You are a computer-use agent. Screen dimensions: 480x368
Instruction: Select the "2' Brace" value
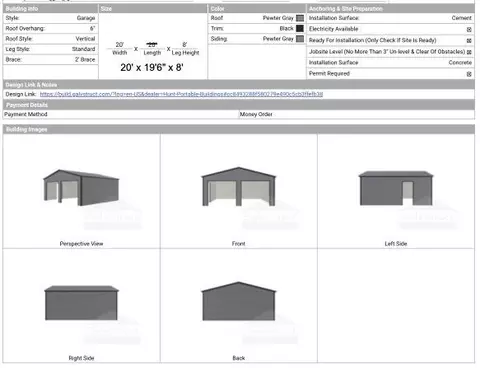[x=85, y=59]
